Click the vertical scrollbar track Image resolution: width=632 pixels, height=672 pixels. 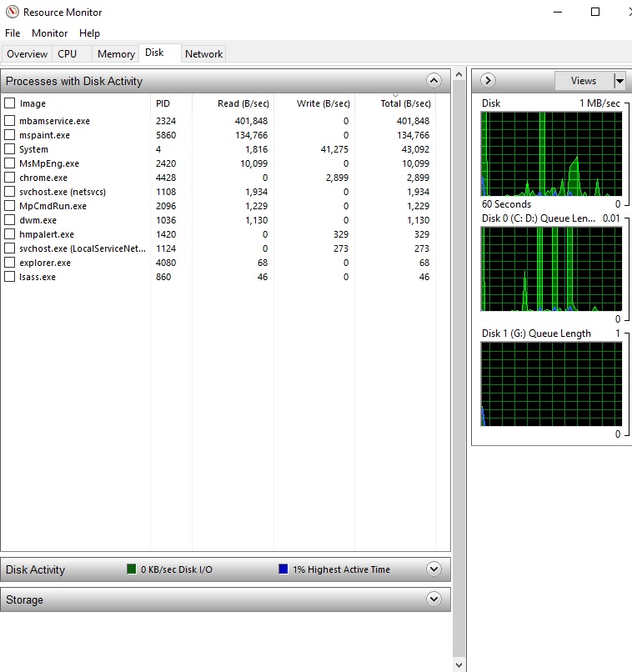[x=459, y=369]
